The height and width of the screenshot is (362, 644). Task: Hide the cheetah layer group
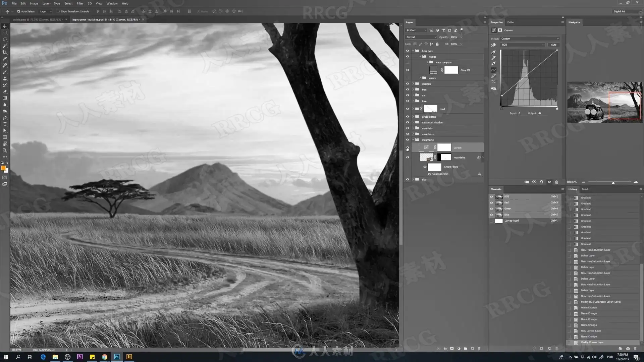tap(408, 84)
